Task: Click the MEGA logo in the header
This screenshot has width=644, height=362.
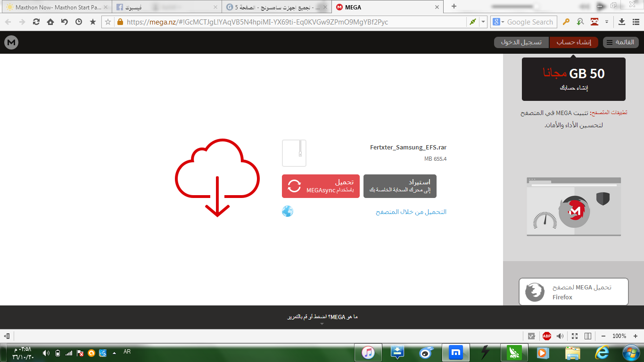Action: (x=11, y=42)
